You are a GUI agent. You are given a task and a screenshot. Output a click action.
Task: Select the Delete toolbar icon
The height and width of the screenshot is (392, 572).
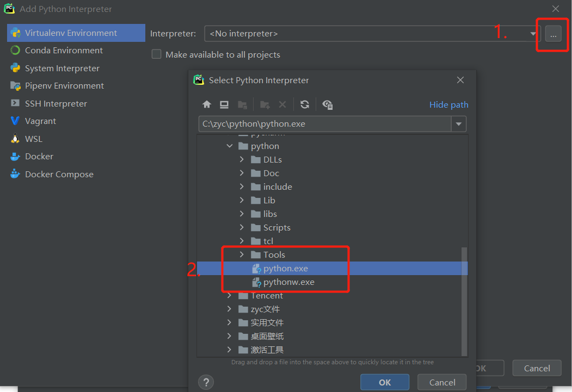(x=282, y=104)
